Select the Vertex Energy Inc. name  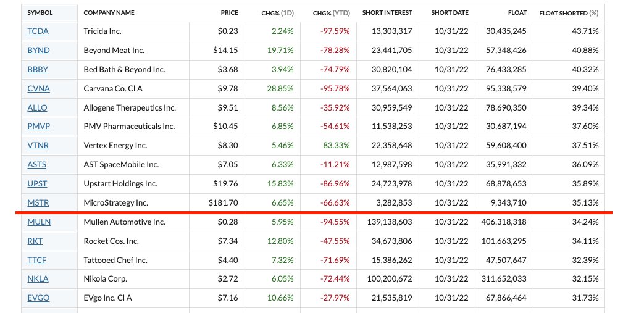point(115,146)
